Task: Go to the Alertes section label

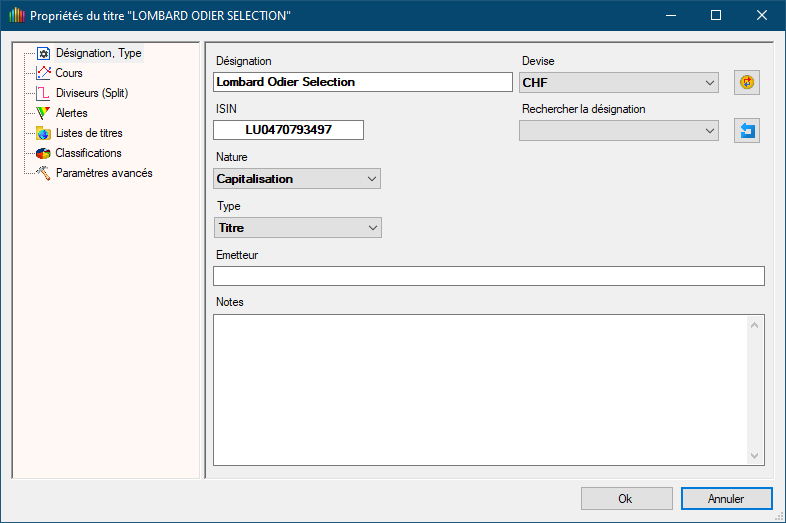Action: coord(72,113)
